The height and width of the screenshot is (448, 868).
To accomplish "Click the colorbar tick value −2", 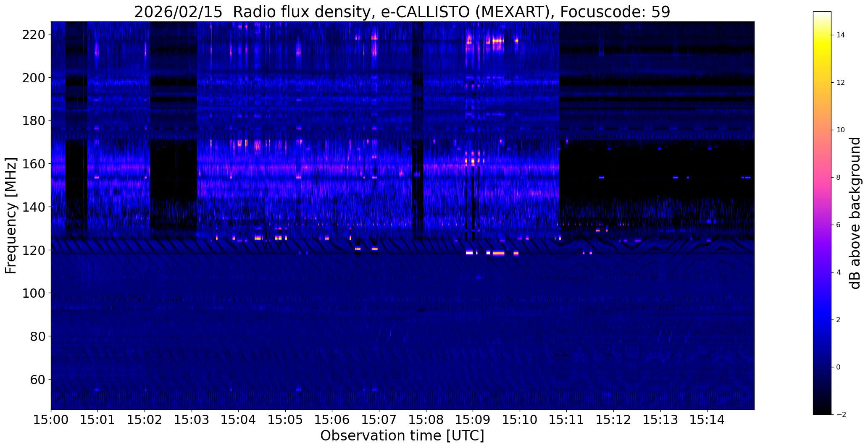I will (x=841, y=415).
